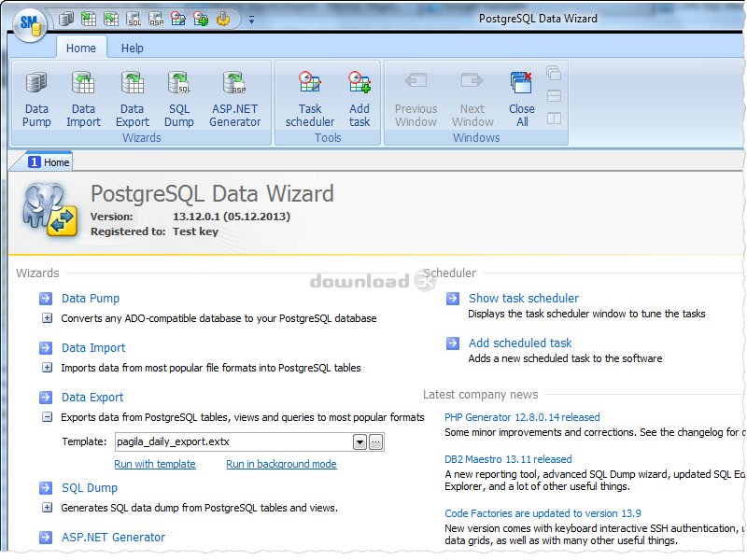Open the SQL Dump wizard link

click(90, 488)
